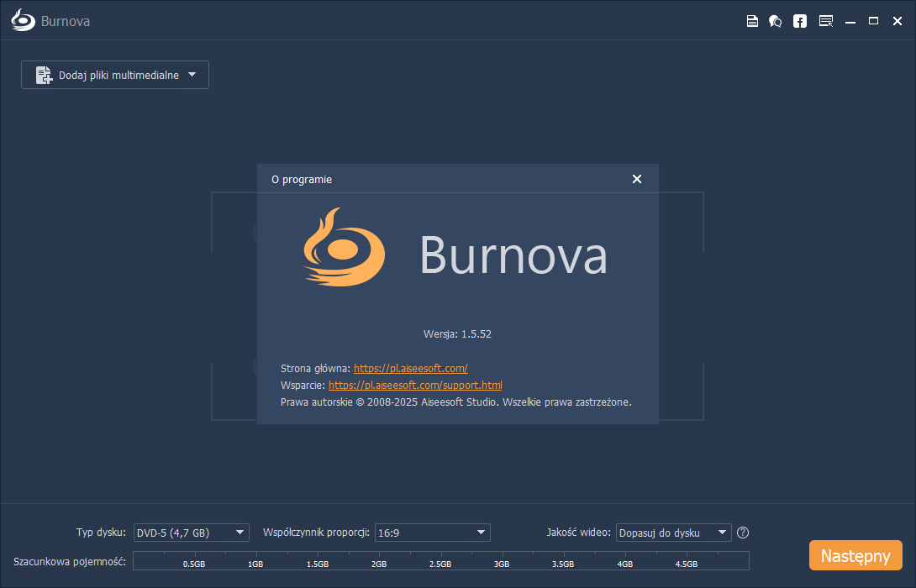This screenshot has width=916, height=588.
Task: Close the Burnova main window
Action: [898, 21]
